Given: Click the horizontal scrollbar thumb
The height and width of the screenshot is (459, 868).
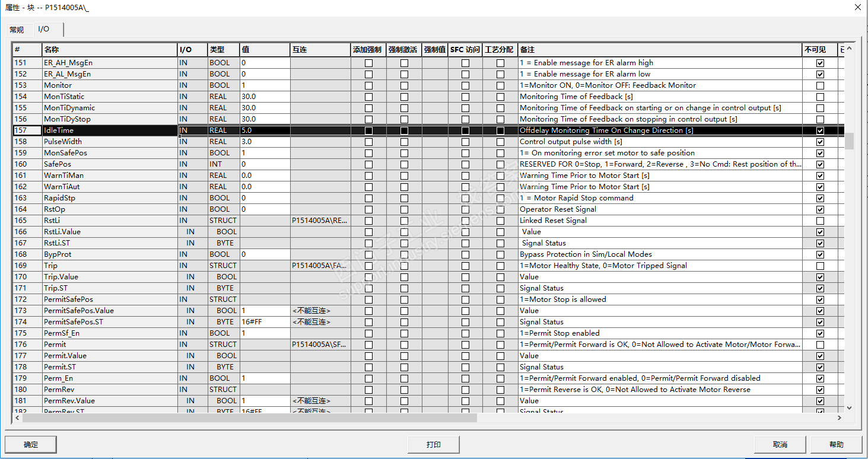Looking at the screenshot, I should pos(250,418).
